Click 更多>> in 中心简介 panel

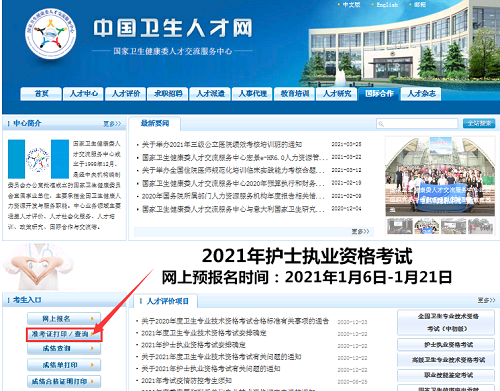tap(112, 124)
